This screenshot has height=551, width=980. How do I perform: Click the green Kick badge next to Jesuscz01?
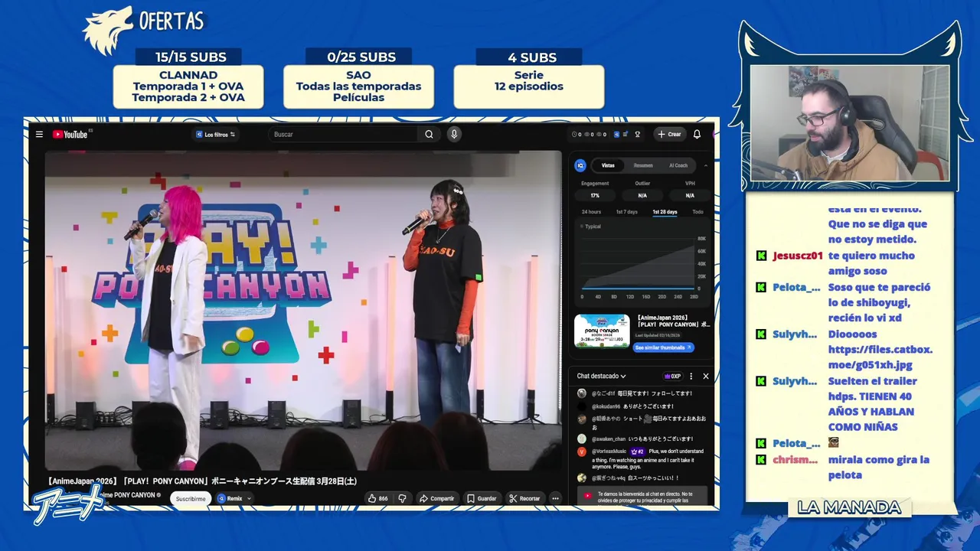pyautogui.click(x=761, y=256)
